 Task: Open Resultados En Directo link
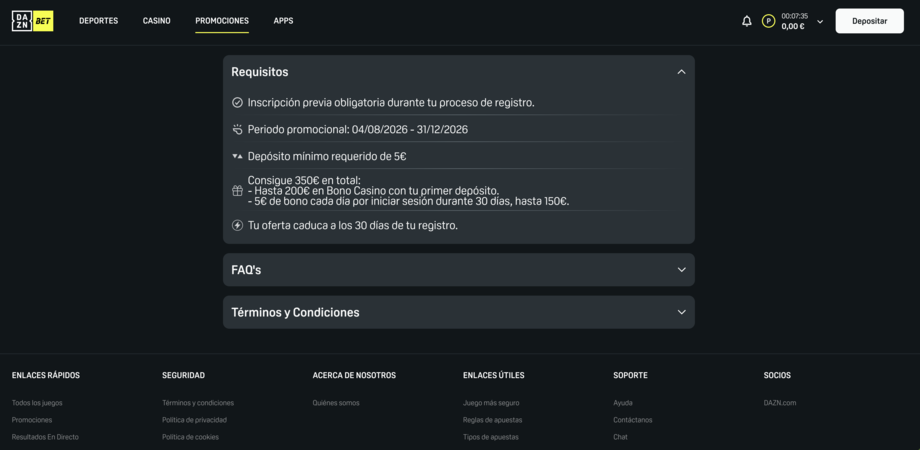45,437
